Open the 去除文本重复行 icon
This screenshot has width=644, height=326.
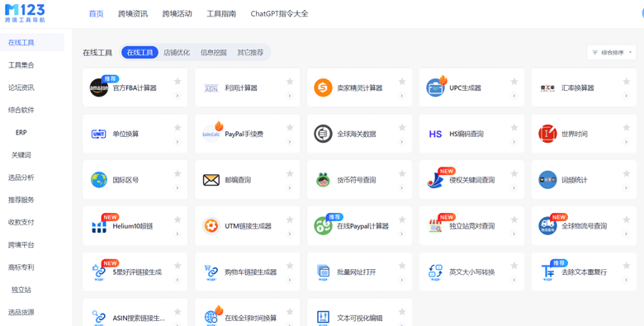point(547,272)
